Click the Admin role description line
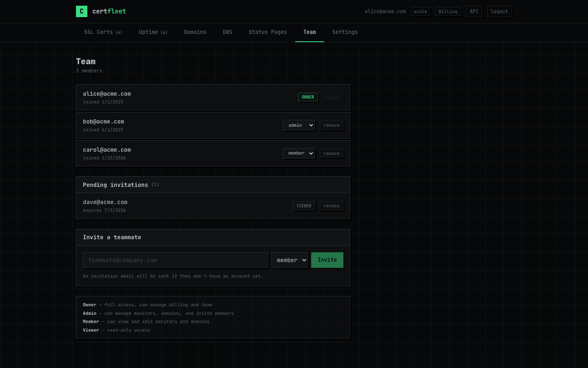Screen dimensions: 588x368 (158, 314)
